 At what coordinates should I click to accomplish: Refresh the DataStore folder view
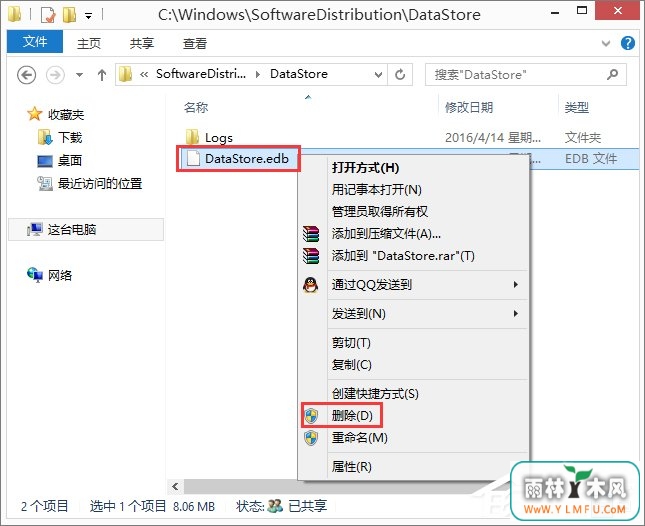coord(400,75)
